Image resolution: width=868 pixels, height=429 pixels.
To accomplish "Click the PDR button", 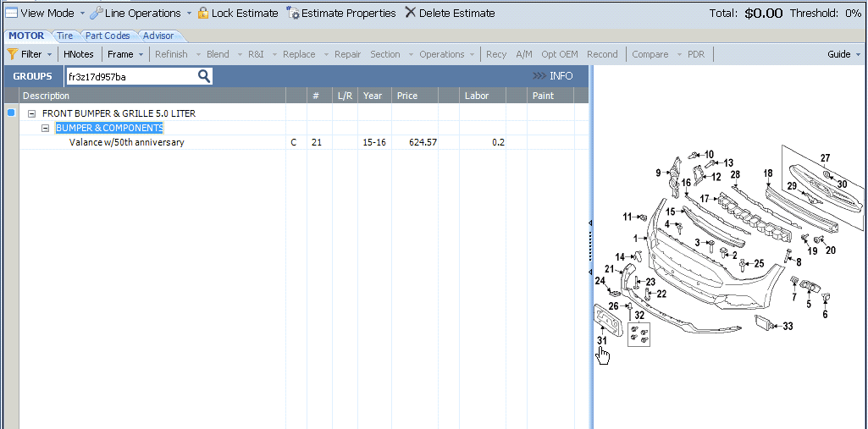I will pos(696,54).
